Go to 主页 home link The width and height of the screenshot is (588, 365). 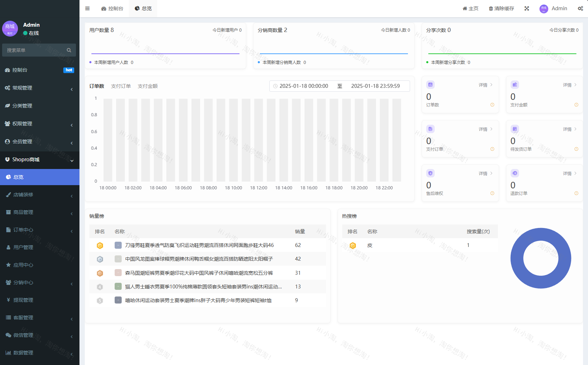(471, 8)
